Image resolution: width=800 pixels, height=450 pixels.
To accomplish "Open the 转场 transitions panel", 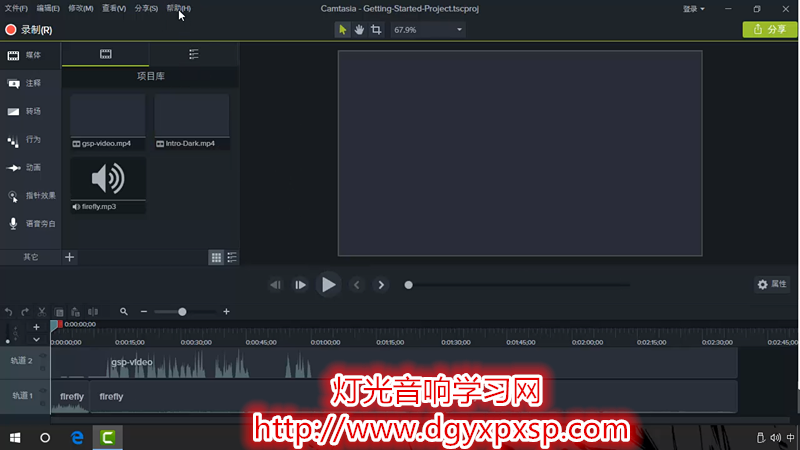I will tap(30, 111).
